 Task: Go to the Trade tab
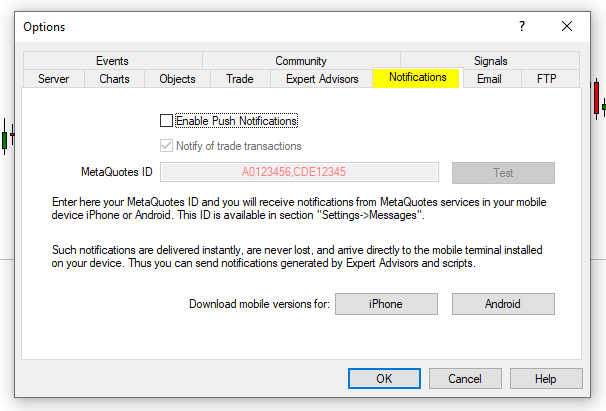(x=239, y=79)
